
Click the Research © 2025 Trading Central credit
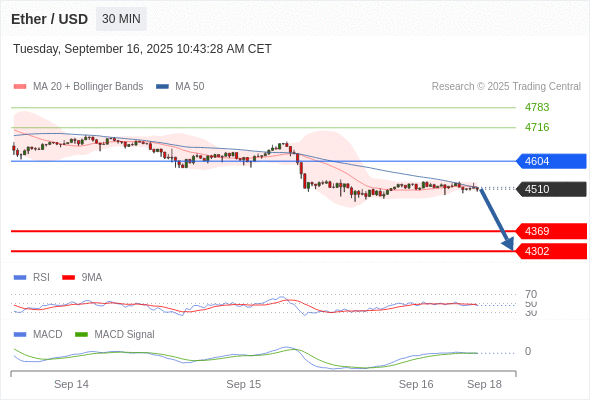(506, 87)
